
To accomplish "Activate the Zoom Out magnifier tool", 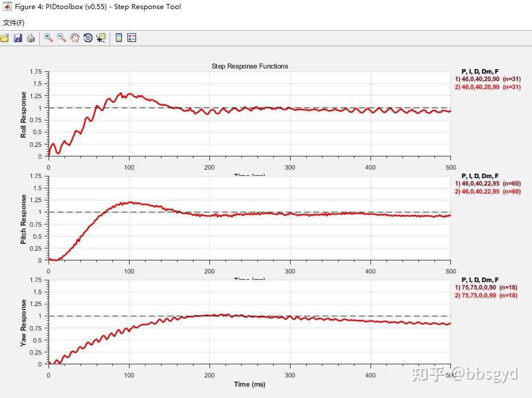I will [x=62, y=38].
